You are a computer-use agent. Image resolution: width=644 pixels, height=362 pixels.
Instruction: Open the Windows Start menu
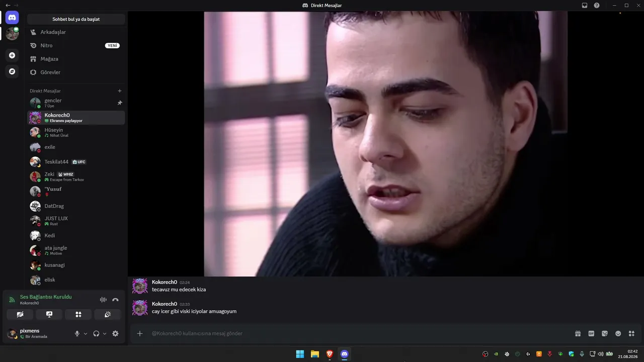point(300,354)
